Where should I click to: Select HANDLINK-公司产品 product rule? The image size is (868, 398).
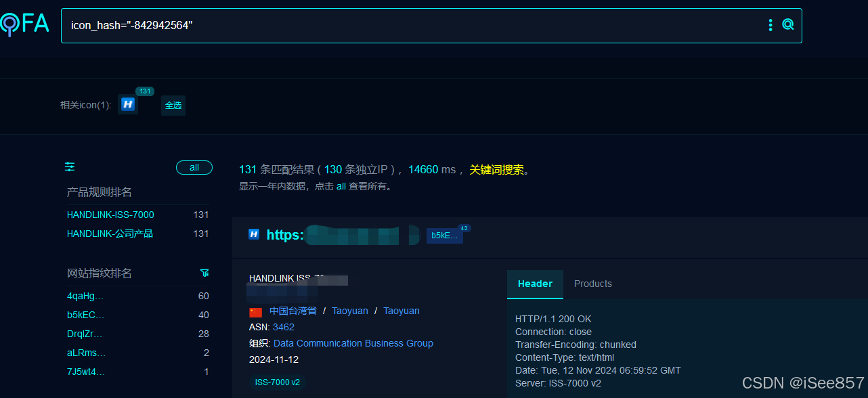(x=110, y=234)
